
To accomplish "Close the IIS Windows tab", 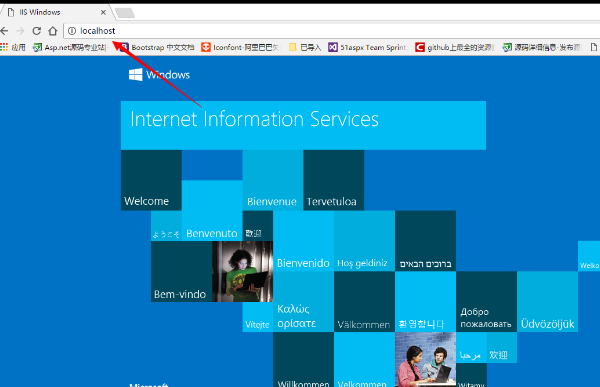I will point(103,12).
